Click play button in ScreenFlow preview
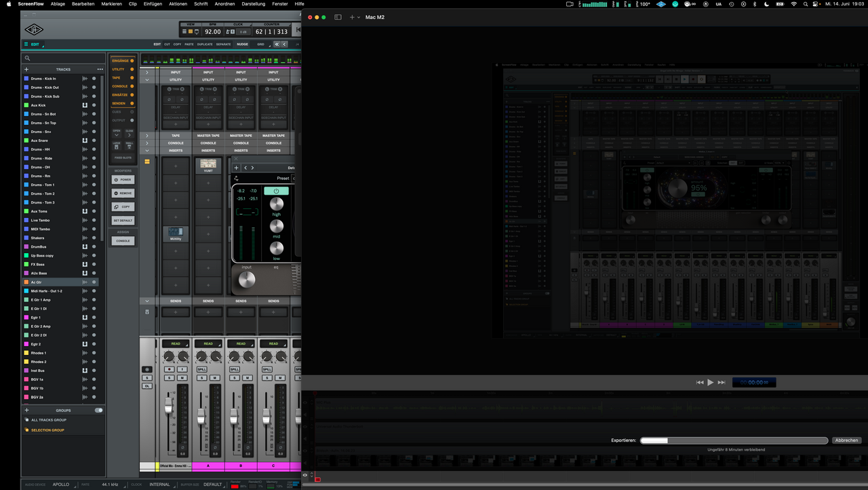Screen dimensions: 868x490 point(711,382)
